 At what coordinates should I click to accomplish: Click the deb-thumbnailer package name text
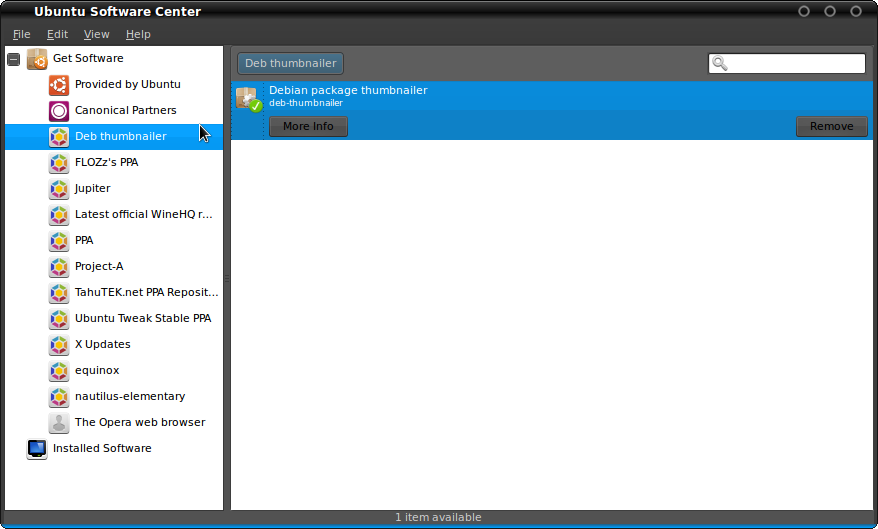click(306, 103)
